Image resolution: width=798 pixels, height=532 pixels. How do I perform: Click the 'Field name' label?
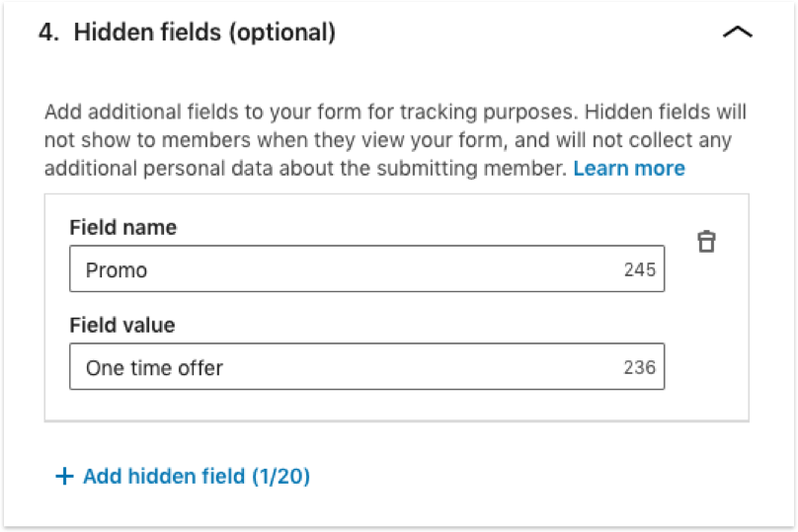[x=123, y=227]
